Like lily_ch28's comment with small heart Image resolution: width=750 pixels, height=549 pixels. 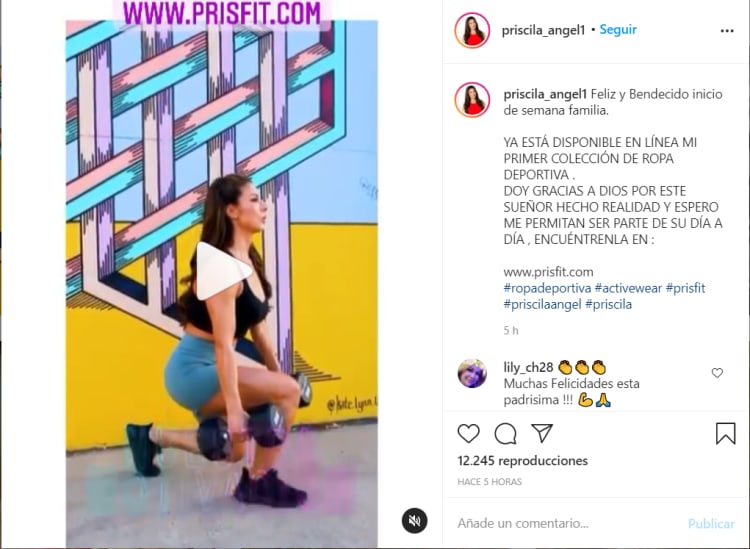tap(717, 373)
